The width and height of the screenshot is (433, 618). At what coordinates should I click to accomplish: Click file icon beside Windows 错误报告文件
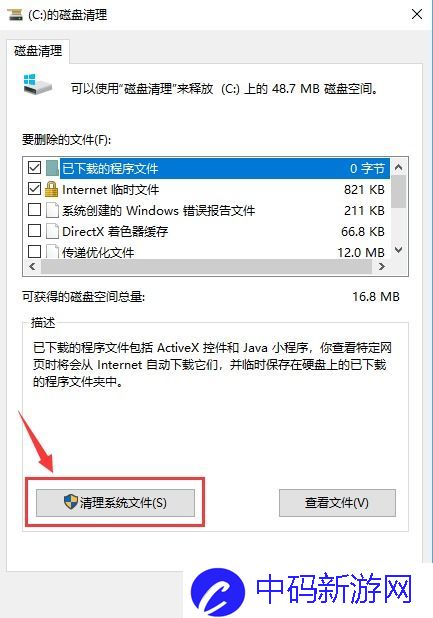(52, 210)
